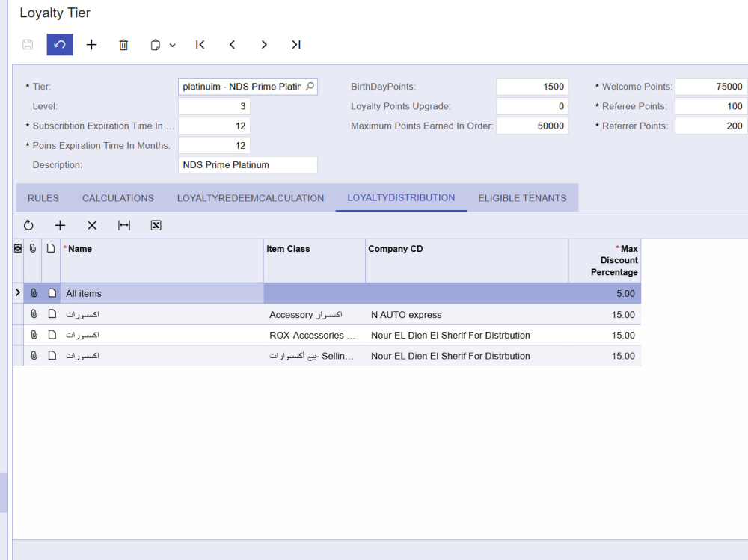
Task: Sort by the Company CD column header
Action: 467,260
